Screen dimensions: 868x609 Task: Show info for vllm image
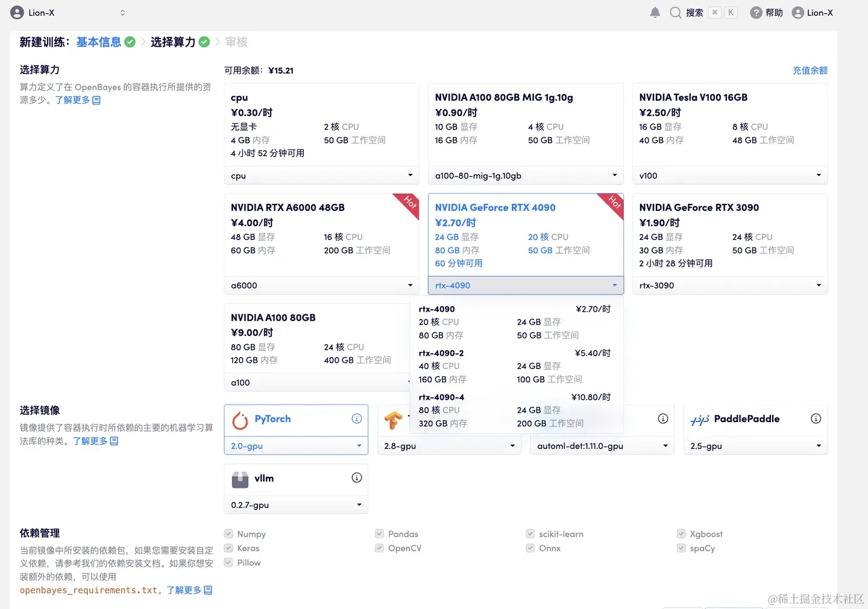pos(357,478)
